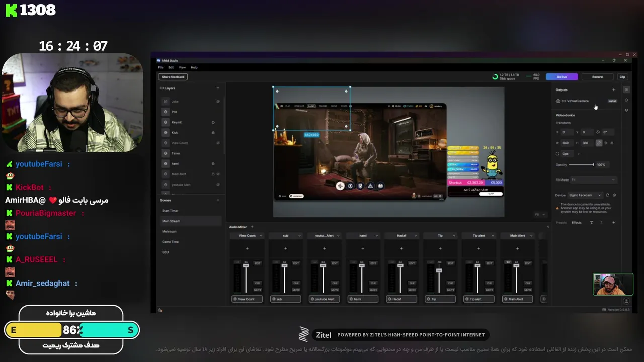Open the View Count channel dropdown
Screen dimensions: 644x362
coord(261,235)
